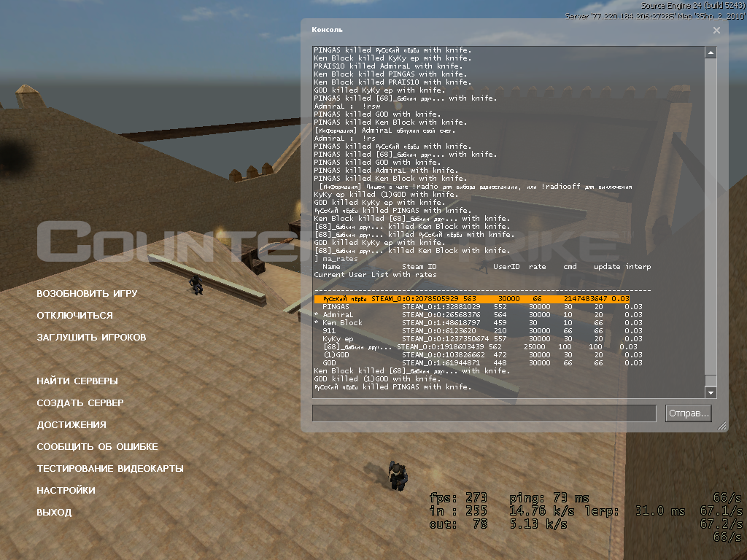Select the KyKy ep STEAM_0:0:1237350674 row
This screenshot has width=747, height=560.
(482, 339)
